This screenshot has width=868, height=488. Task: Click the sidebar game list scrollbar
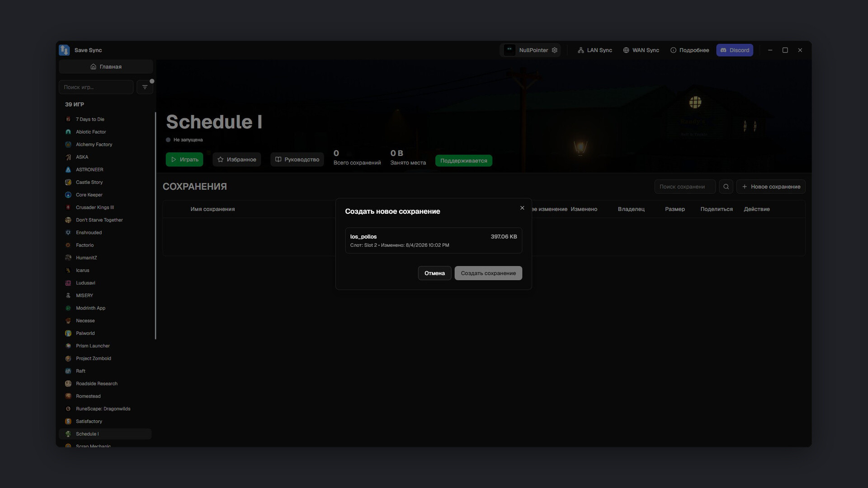tap(156, 225)
